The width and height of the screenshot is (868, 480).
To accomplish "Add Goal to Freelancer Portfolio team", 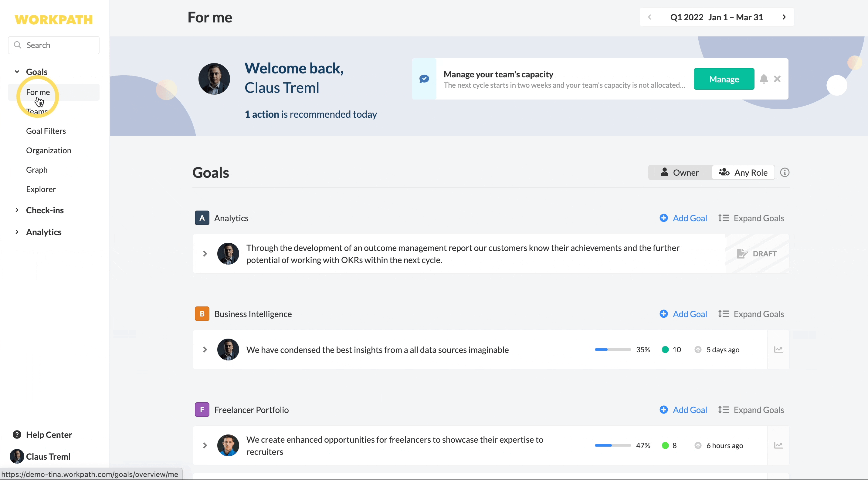I will 683,410.
